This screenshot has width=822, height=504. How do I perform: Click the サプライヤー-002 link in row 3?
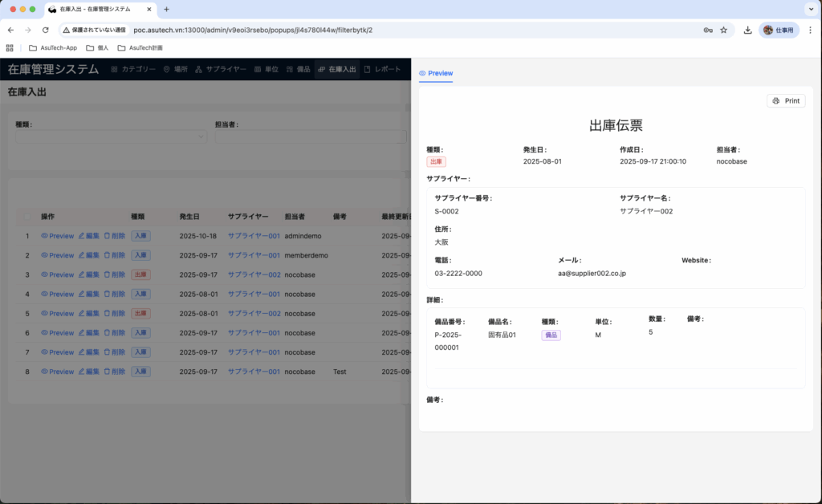tap(254, 274)
